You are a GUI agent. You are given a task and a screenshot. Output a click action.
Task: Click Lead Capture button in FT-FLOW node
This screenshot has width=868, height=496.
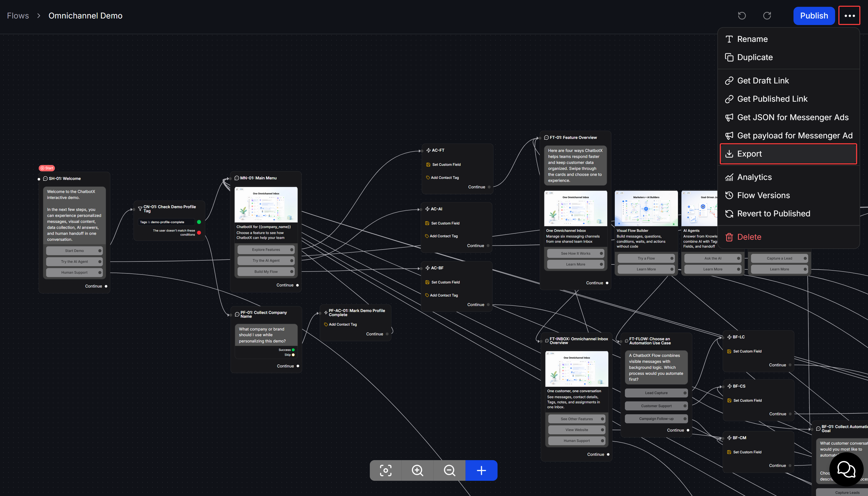pos(656,393)
